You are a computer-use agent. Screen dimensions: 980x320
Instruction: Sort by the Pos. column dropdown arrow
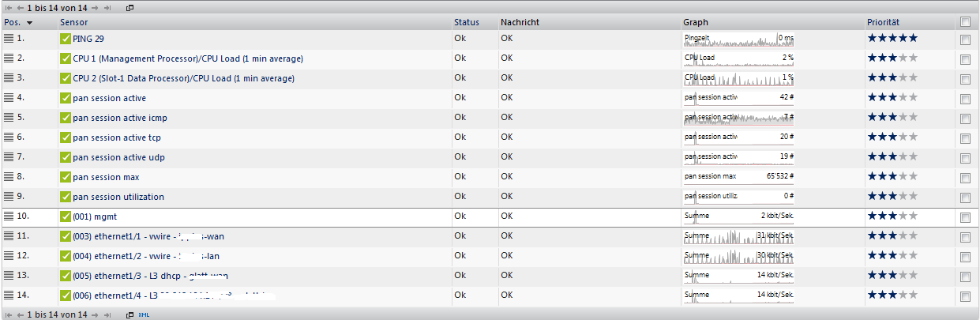(30, 23)
